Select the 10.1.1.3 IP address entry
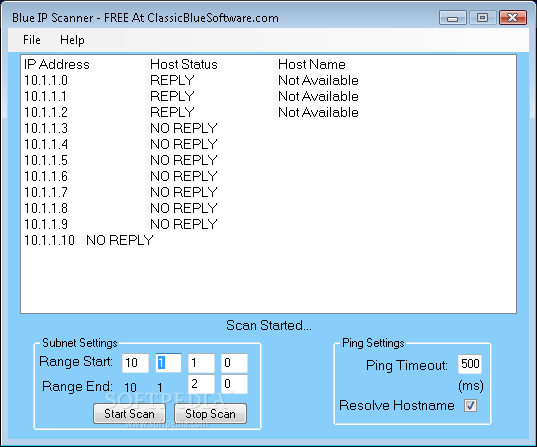 pos(46,128)
